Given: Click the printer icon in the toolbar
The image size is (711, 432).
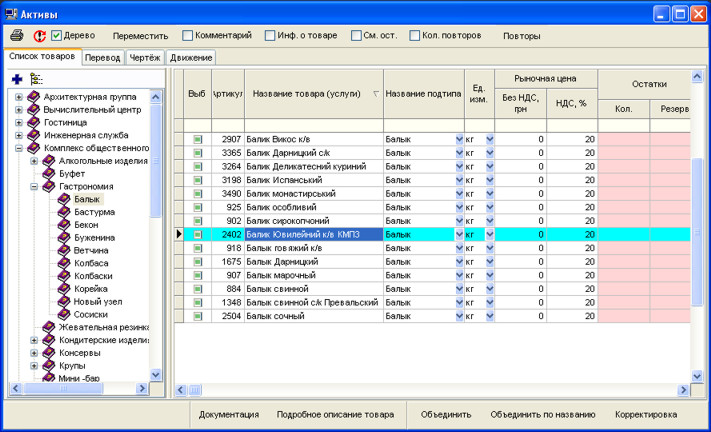Looking at the screenshot, I should coord(17,35).
